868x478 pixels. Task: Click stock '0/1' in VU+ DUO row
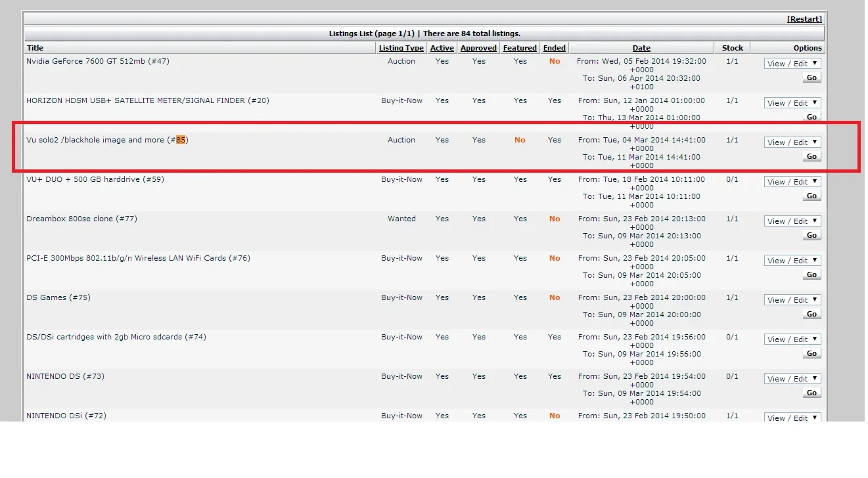[732, 179]
